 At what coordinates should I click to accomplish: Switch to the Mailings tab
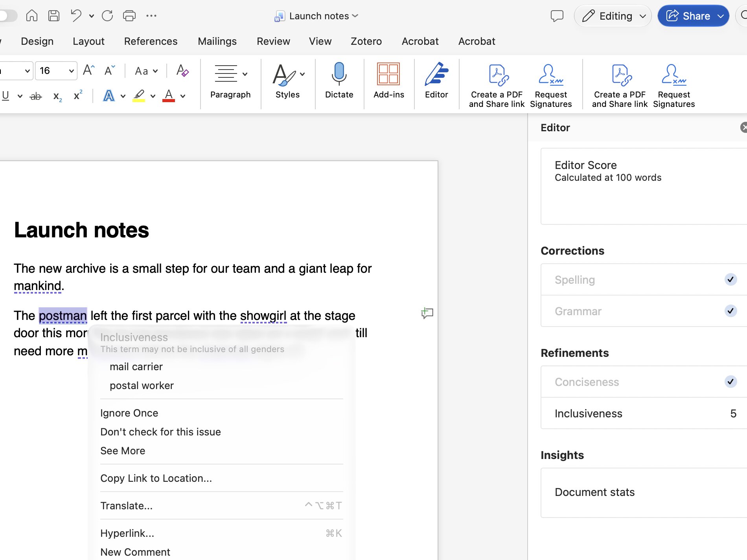(x=217, y=41)
